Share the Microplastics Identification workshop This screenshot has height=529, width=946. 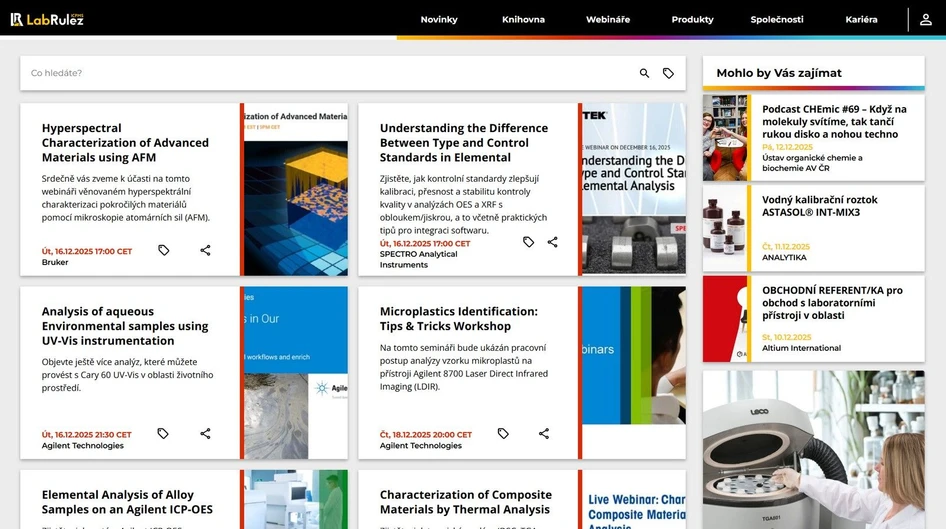(x=544, y=433)
